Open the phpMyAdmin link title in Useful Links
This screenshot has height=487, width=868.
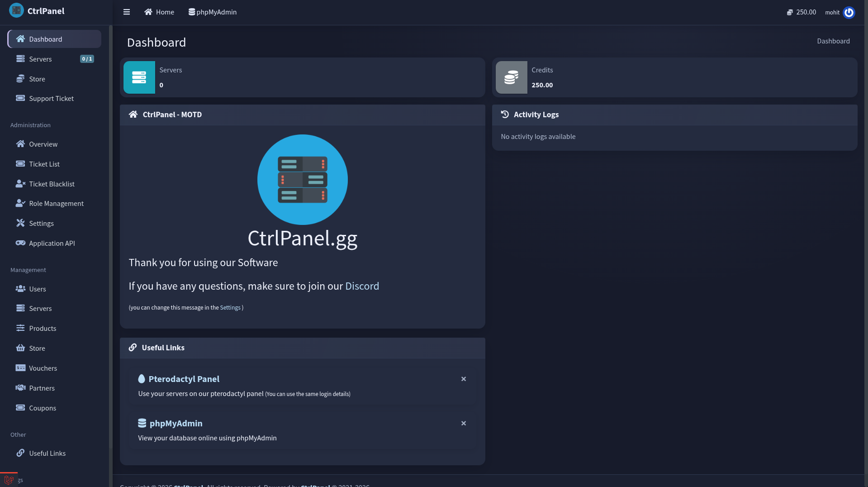click(176, 423)
